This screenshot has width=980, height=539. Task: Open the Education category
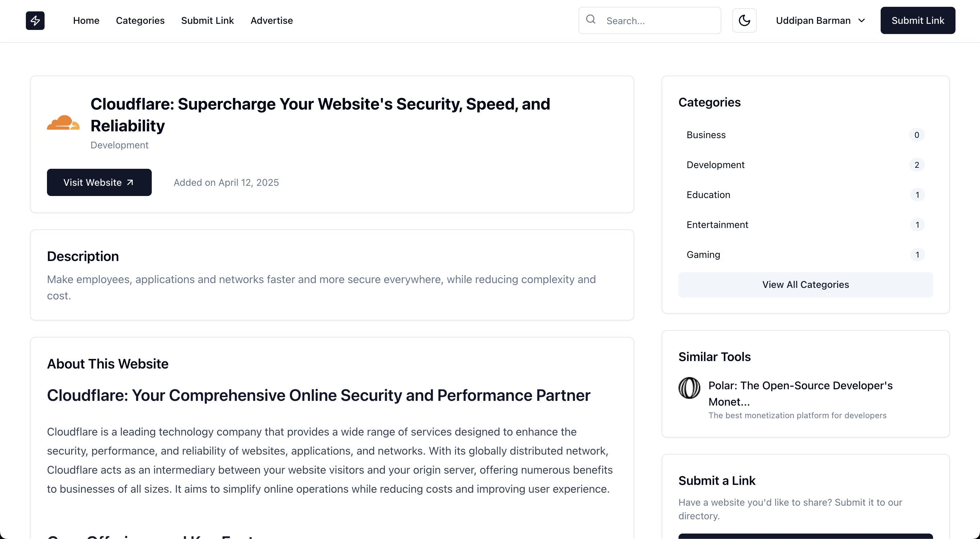(708, 195)
